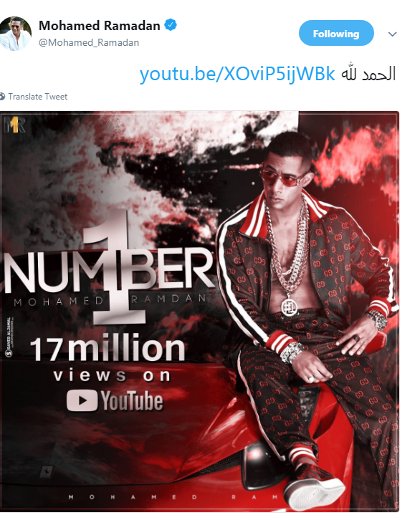Click the Translate Tweet link
This screenshot has width=420, height=520.
[x=37, y=97]
